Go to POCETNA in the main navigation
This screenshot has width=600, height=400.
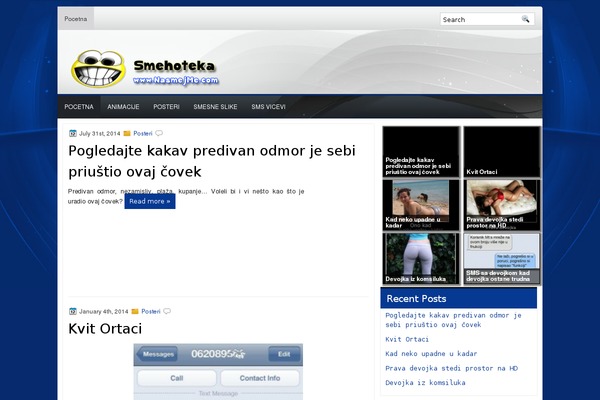(x=79, y=107)
